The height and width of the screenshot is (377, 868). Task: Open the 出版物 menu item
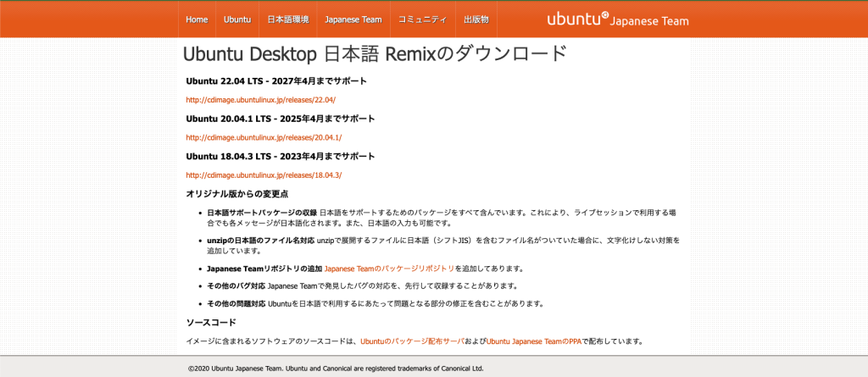476,19
